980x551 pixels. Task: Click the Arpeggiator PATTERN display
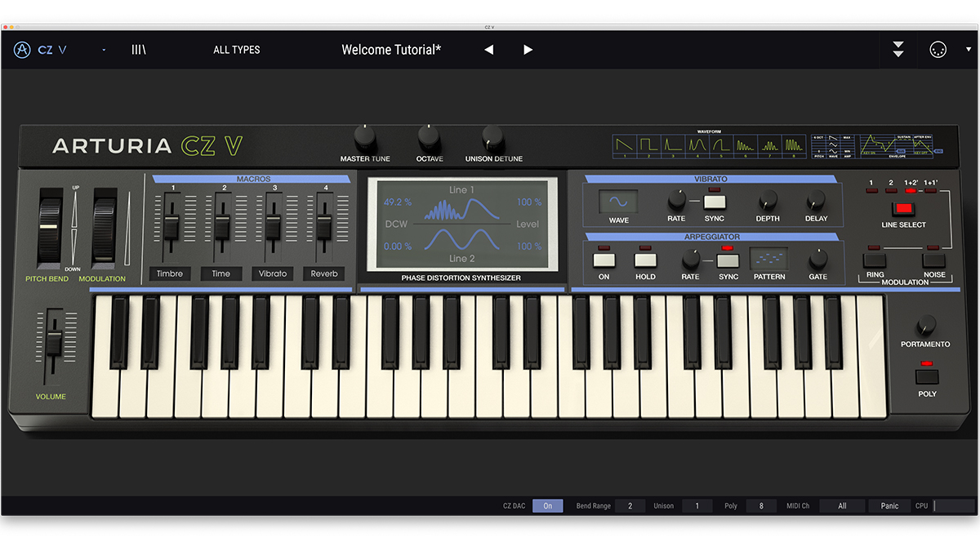pyautogui.click(x=769, y=260)
